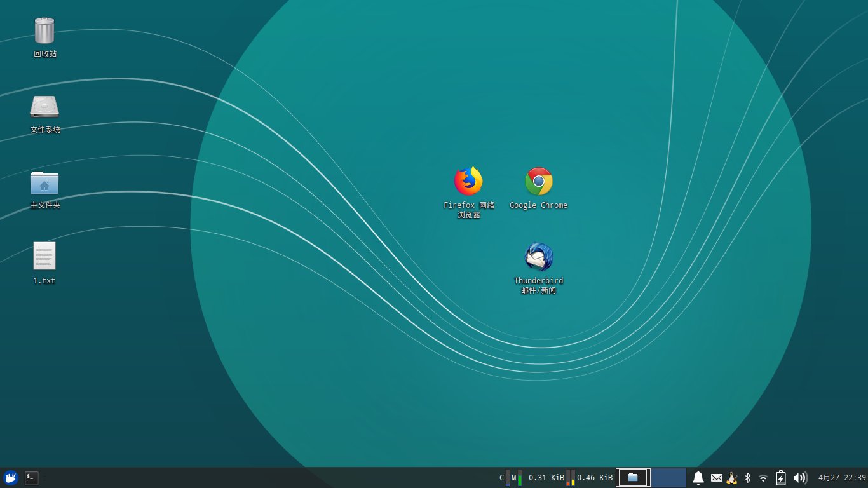Image resolution: width=868 pixels, height=488 pixels.
Task: Switch to the second blue workspace
Action: (668, 477)
